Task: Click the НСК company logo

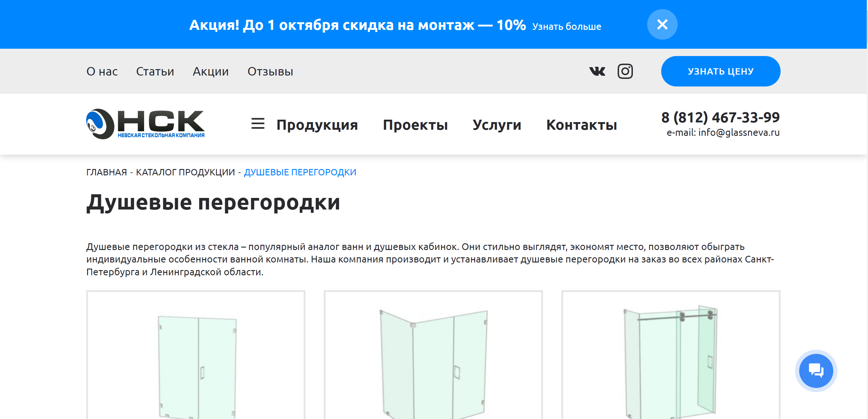Action: point(145,124)
